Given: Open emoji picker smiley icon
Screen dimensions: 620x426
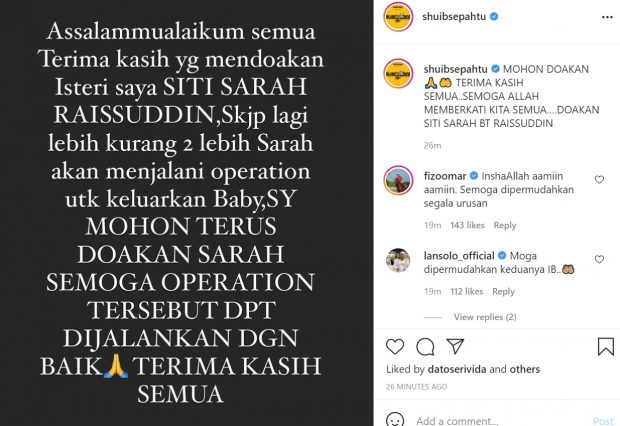Looking at the screenshot, I should [395, 419].
